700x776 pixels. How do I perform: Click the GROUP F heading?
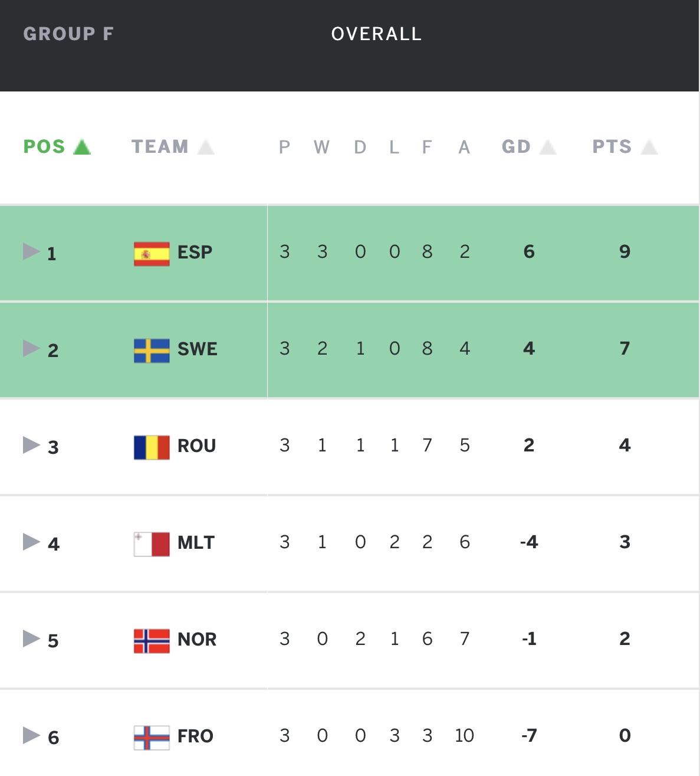(x=68, y=34)
